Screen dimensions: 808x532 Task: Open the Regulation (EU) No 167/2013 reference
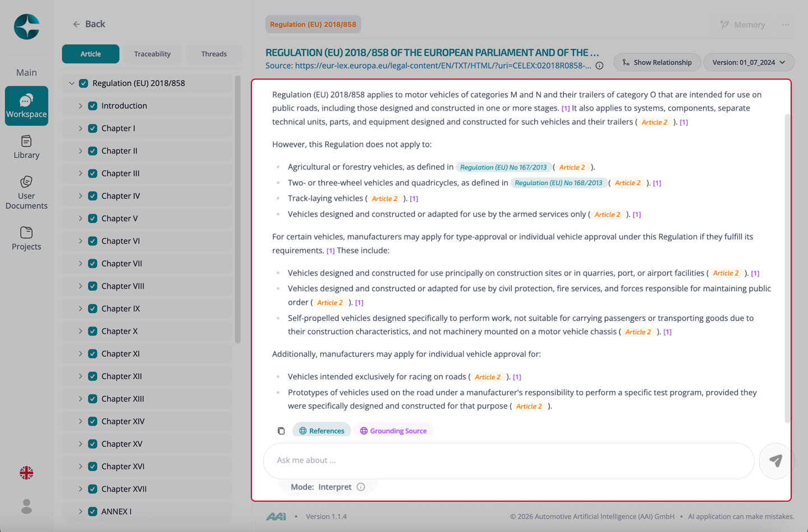click(503, 167)
